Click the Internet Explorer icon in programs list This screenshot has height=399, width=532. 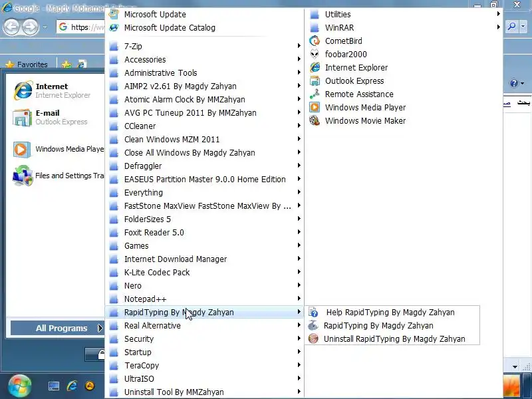click(x=315, y=67)
